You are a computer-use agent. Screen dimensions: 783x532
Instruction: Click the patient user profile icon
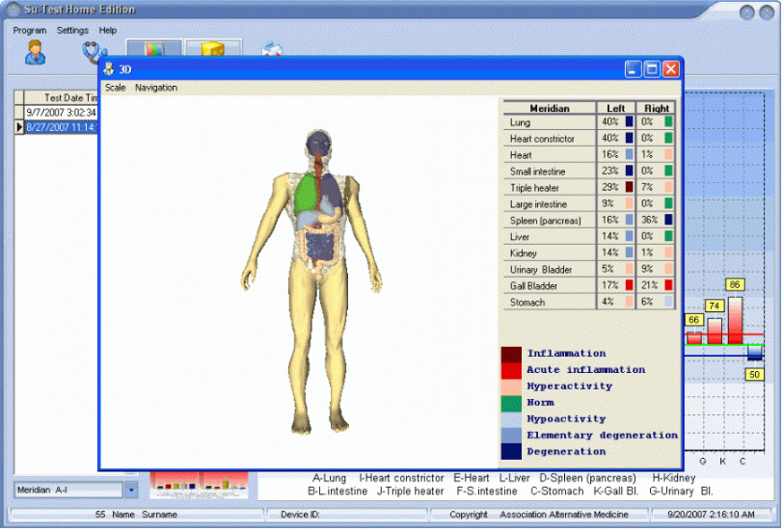tap(35, 52)
